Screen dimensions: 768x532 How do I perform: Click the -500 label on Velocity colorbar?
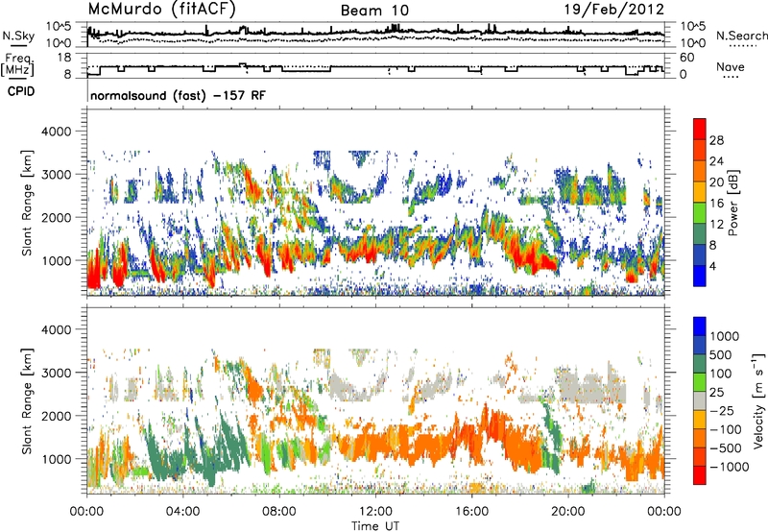[728, 448]
